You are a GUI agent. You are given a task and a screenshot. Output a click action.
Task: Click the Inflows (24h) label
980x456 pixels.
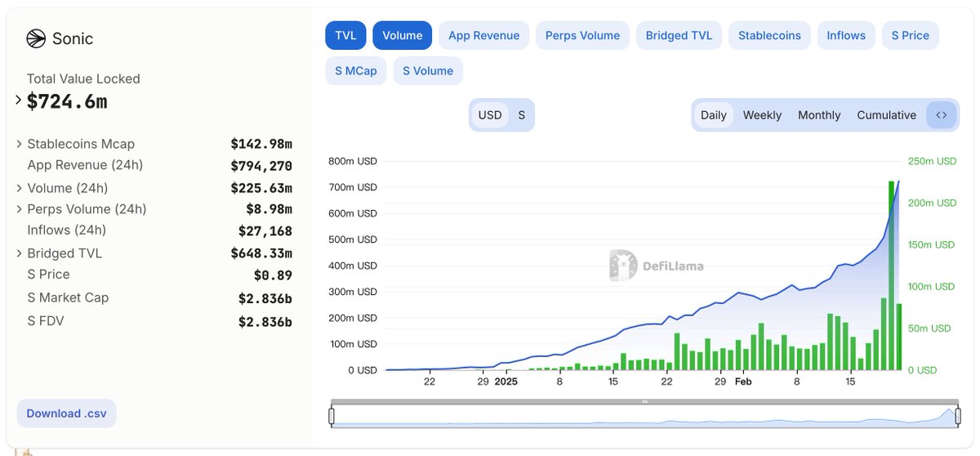coord(67,230)
